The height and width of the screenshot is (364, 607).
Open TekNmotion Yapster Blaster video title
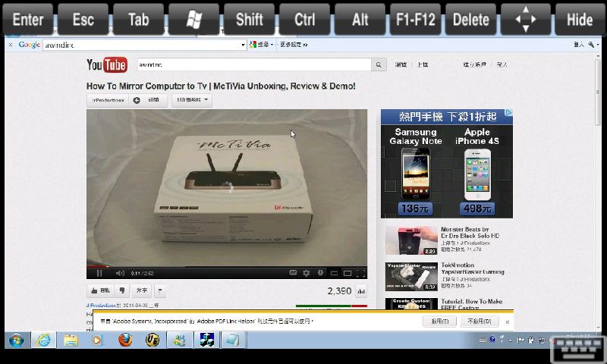472,268
